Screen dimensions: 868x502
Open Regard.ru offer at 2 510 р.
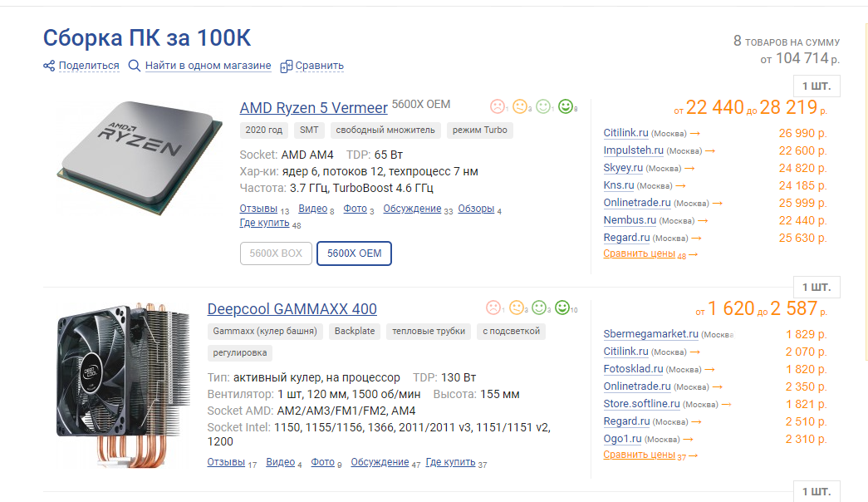(626, 421)
